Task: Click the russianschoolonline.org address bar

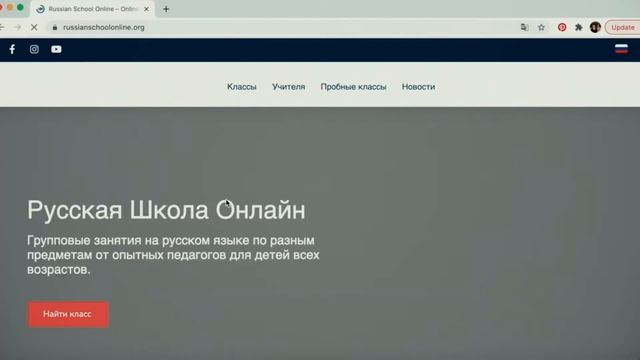Action: 104,27
